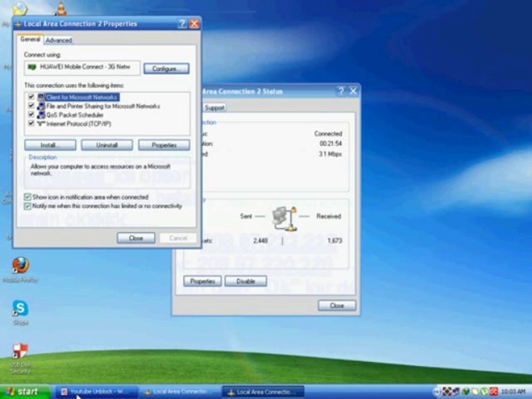This screenshot has height=399, width=532.
Task: Launch Skype desktop shortcut
Action: tap(21, 309)
